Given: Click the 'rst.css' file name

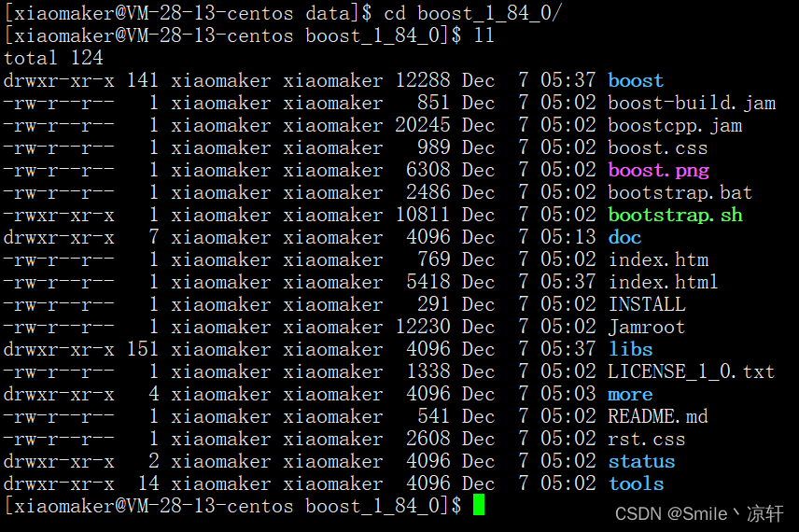Looking at the screenshot, I should (x=647, y=440).
